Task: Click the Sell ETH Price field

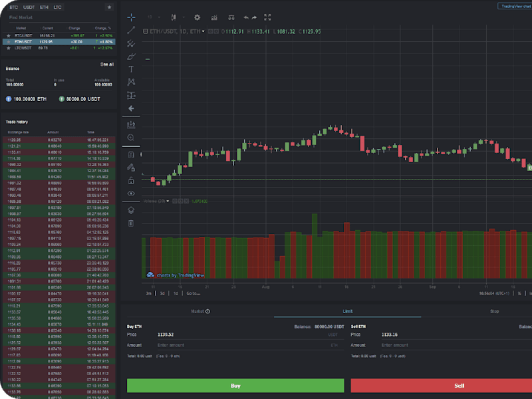Action: click(456, 334)
